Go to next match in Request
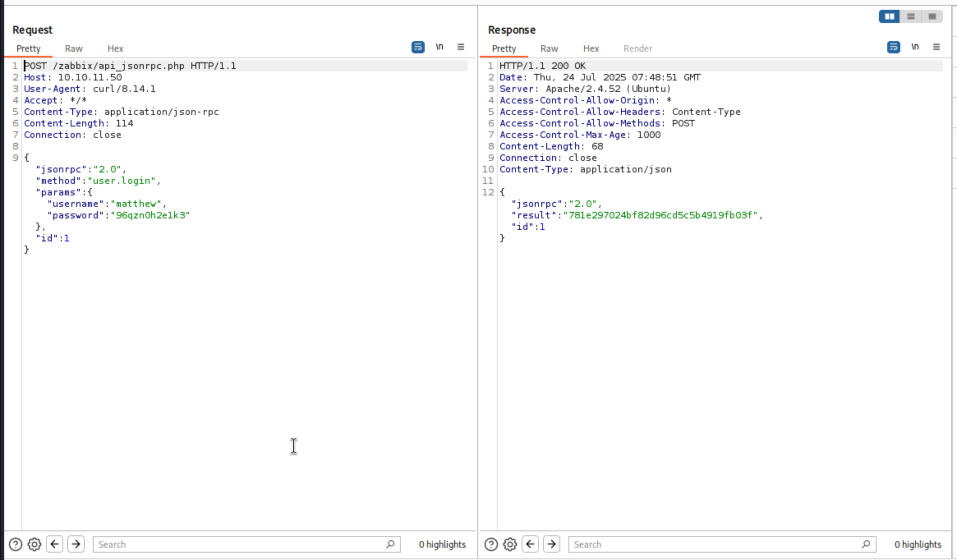Image resolution: width=957 pixels, height=560 pixels. [x=76, y=544]
